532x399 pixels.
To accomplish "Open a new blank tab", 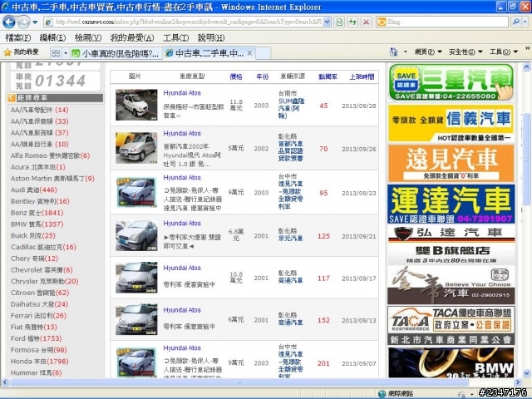I will [x=263, y=53].
